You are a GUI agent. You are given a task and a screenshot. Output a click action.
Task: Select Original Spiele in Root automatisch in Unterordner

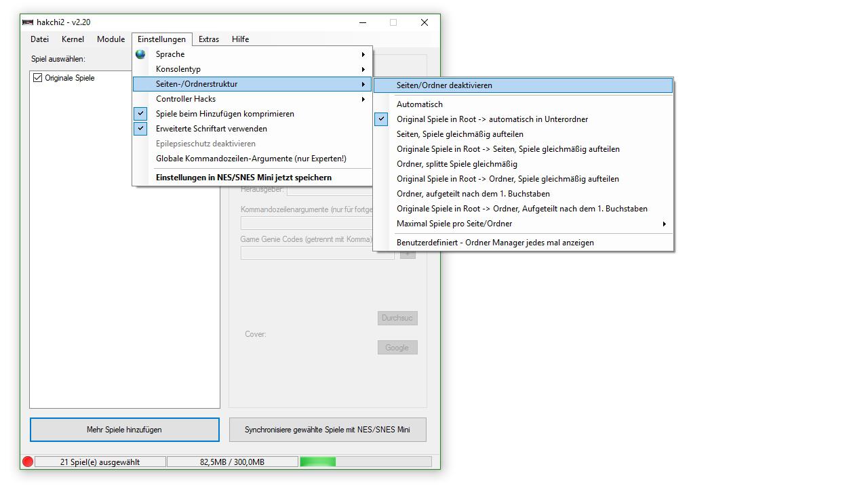pyautogui.click(x=524, y=119)
